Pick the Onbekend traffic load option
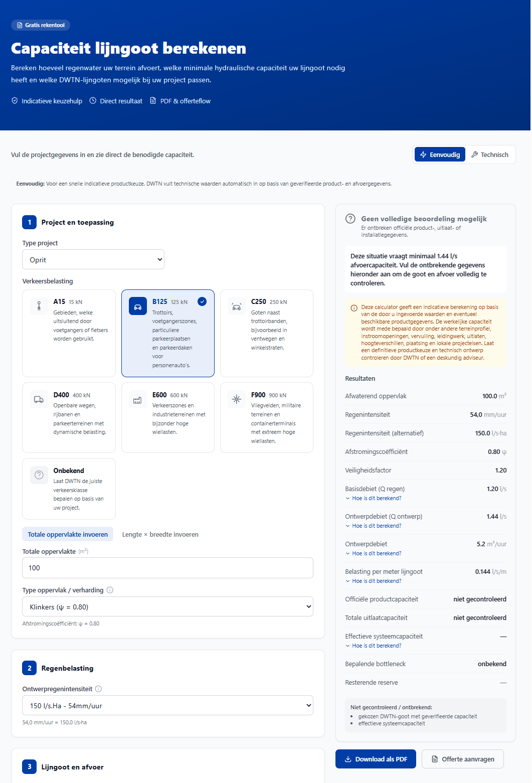 (69, 489)
